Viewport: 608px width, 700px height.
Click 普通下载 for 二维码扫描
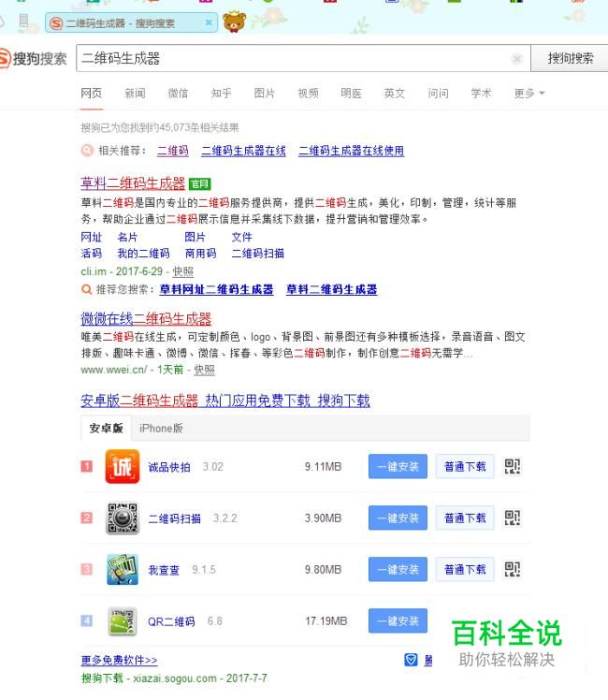tap(465, 518)
